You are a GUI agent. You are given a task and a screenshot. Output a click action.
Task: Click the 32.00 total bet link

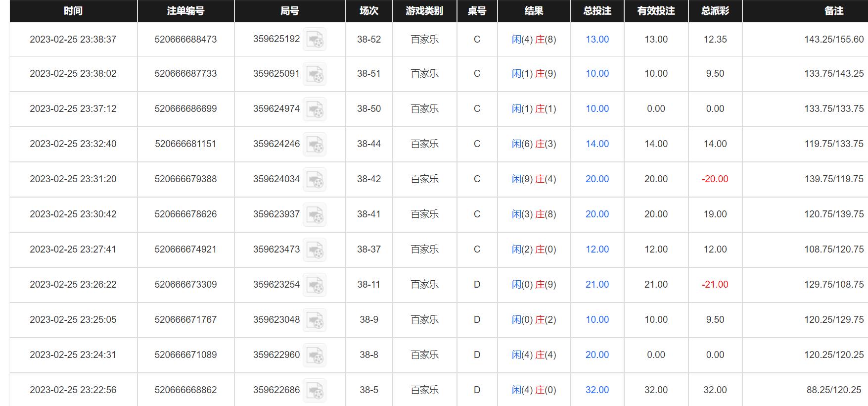[597, 390]
